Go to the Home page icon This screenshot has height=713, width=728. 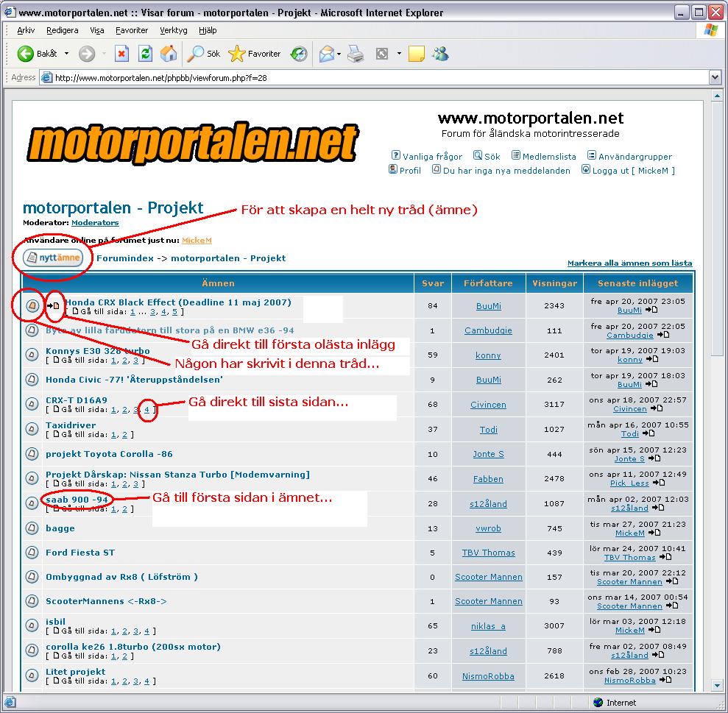[169, 54]
